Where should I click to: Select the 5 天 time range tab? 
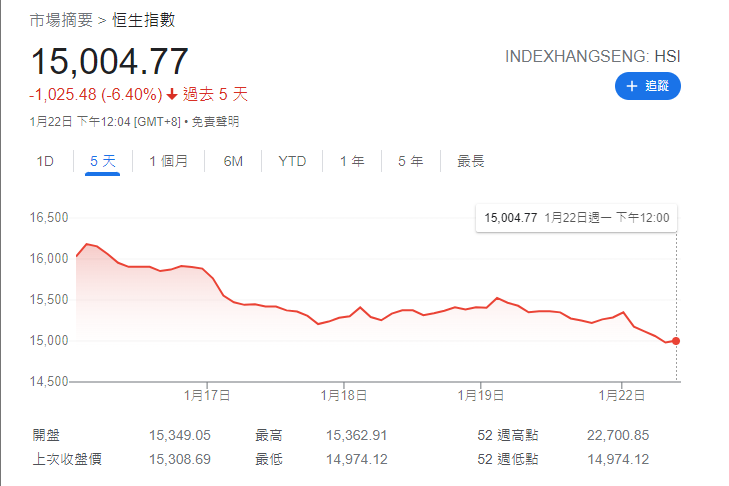click(x=103, y=161)
